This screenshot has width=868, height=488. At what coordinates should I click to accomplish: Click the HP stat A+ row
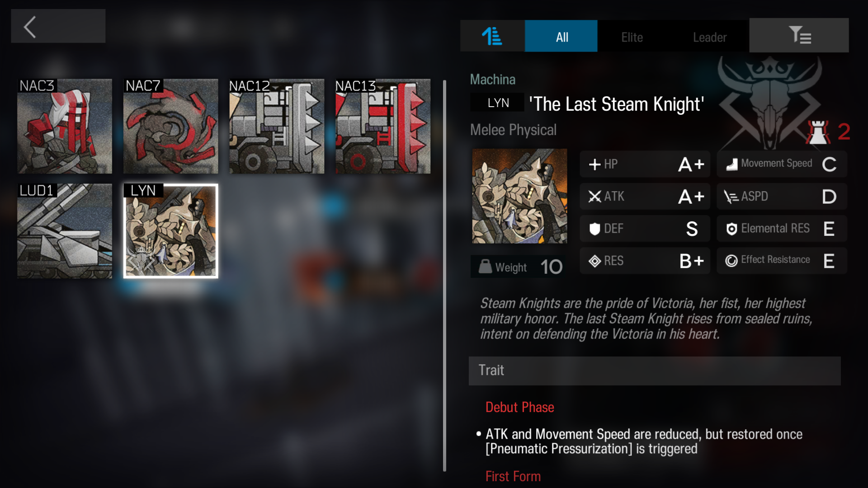click(x=645, y=164)
